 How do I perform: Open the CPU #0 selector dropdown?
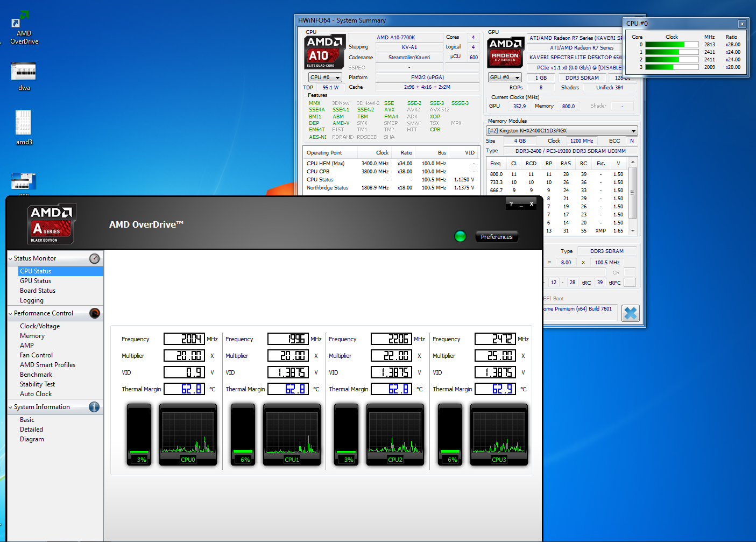coord(325,78)
